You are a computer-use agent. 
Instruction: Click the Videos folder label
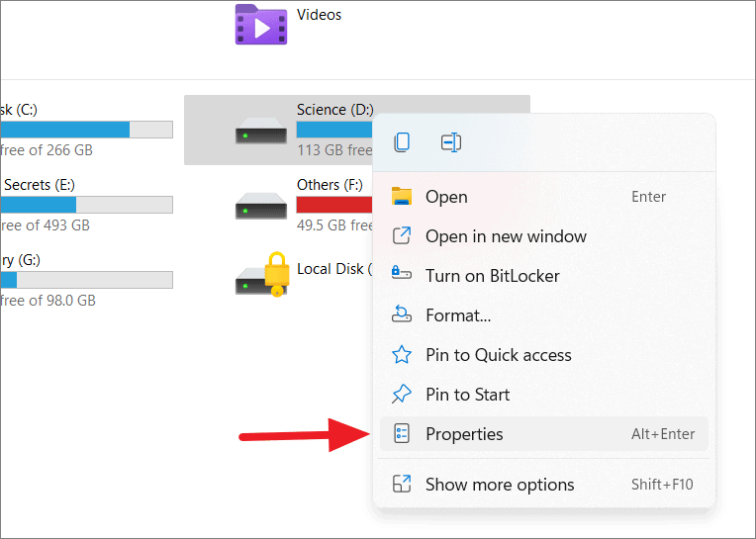[319, 15]
